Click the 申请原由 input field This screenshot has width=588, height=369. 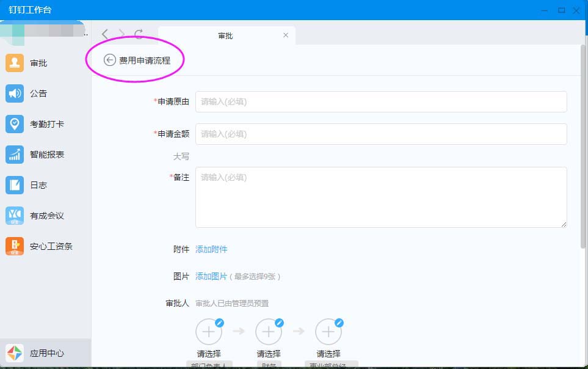(x=381, y=102)
